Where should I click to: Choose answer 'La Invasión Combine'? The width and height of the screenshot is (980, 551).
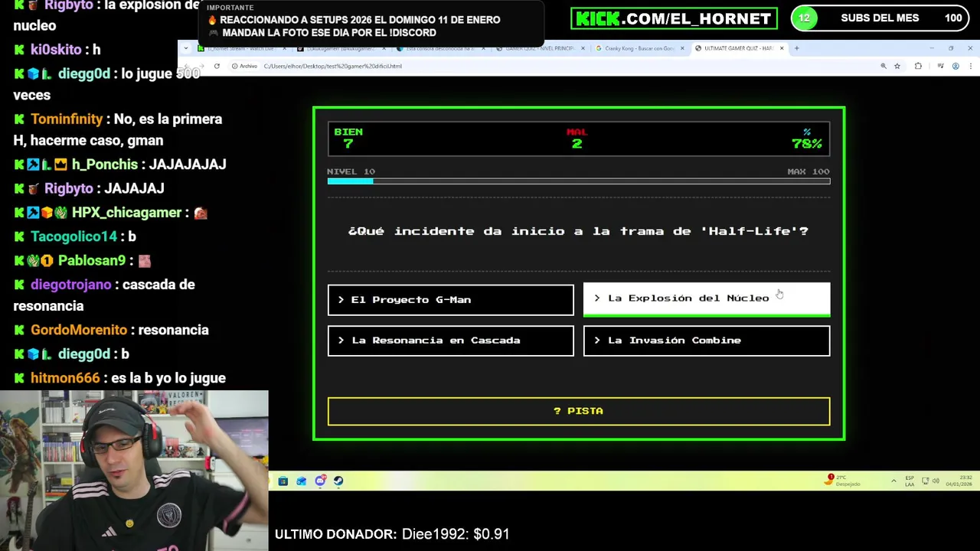[x=706, y=341]
